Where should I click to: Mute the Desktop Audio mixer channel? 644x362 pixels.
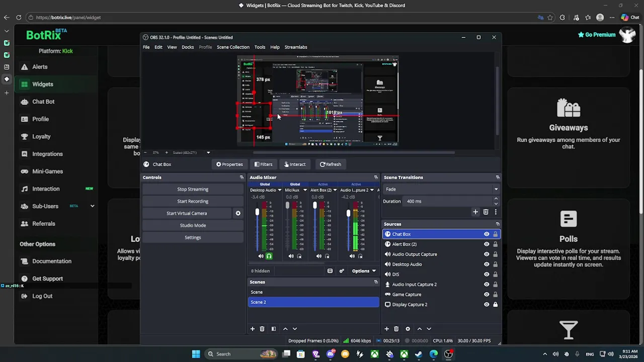261,256
